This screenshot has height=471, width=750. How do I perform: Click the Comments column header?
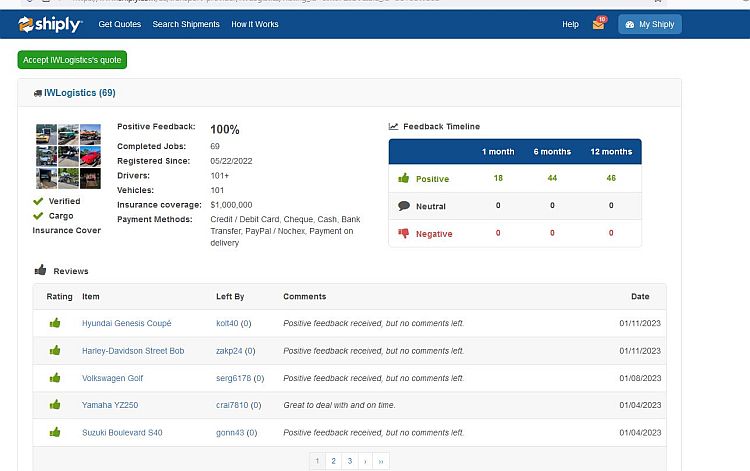click(x=305, y=296)
